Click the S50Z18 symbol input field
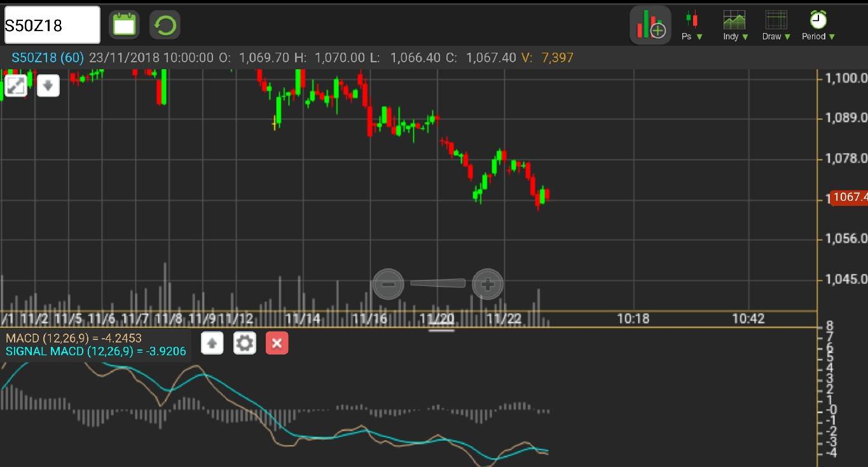868x467 pixels. tap(52, 25)
